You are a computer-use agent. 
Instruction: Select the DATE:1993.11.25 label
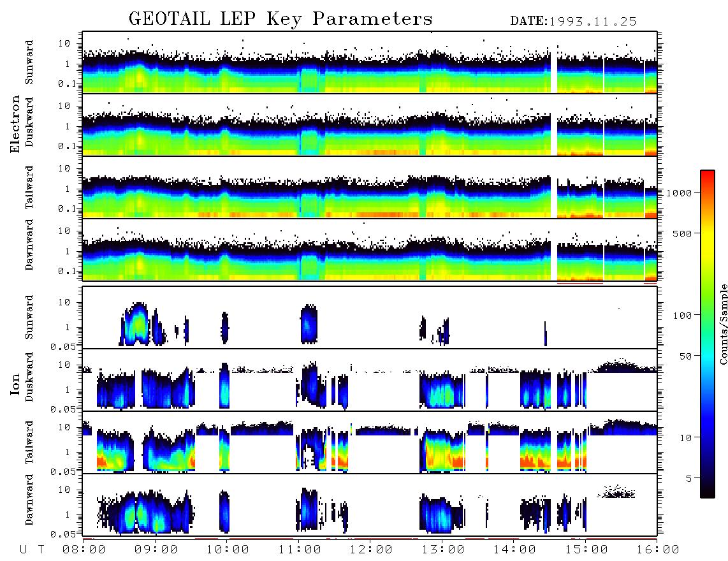pyautogui.click(x=573, y=22)
